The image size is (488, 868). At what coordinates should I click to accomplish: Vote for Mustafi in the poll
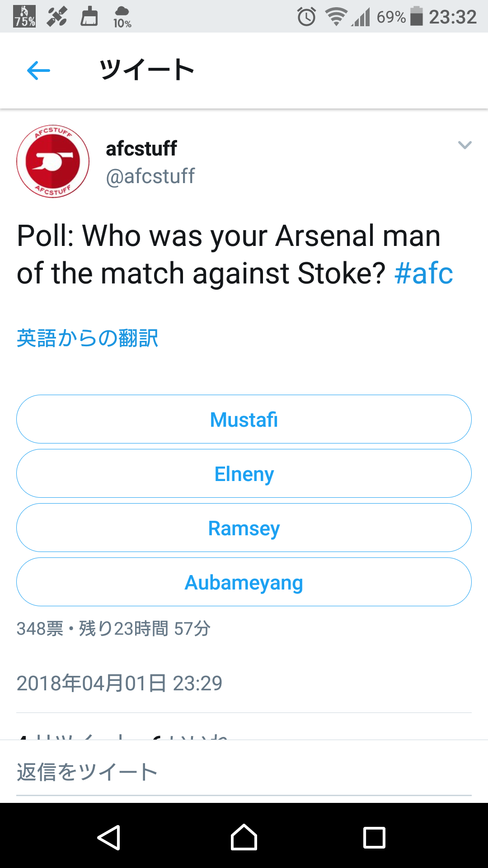(244, 419)
